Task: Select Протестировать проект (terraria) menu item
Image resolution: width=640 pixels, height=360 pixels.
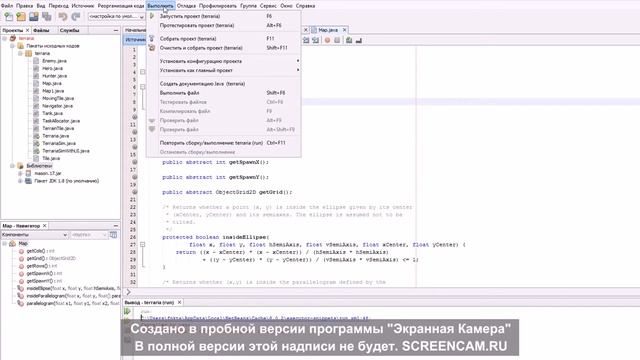Action: 224,25
